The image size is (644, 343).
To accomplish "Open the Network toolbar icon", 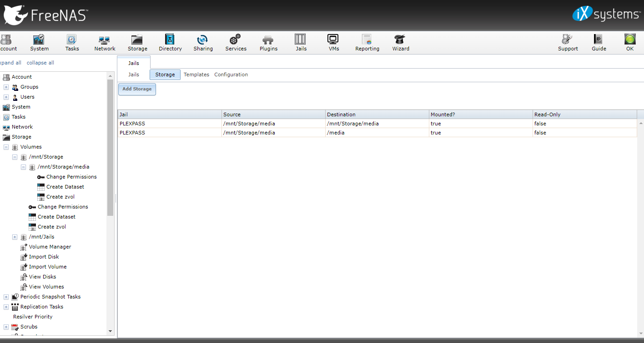I will [105, 40].
